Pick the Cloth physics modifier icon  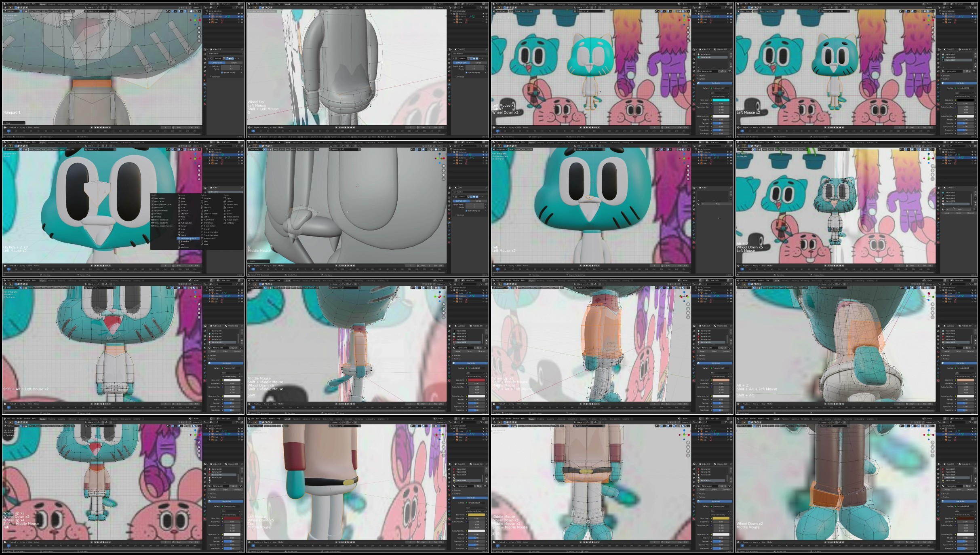(225, 198)
